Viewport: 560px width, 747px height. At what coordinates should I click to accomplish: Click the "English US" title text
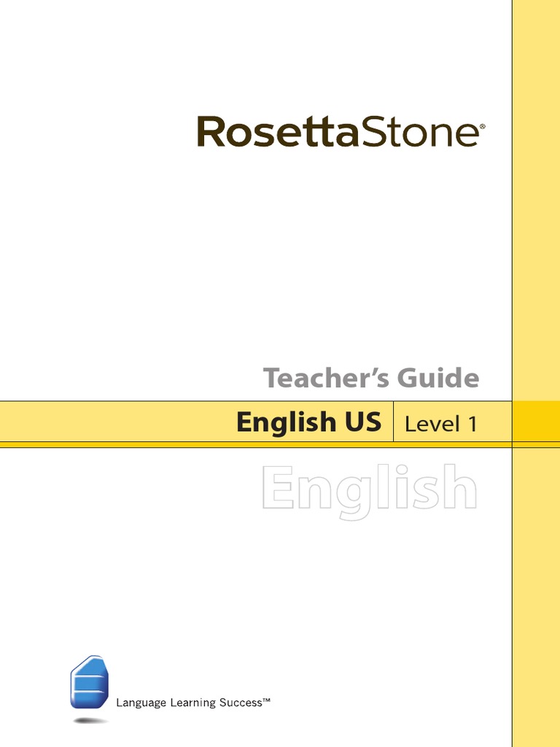pyautogui.click(x=308, y=422)
